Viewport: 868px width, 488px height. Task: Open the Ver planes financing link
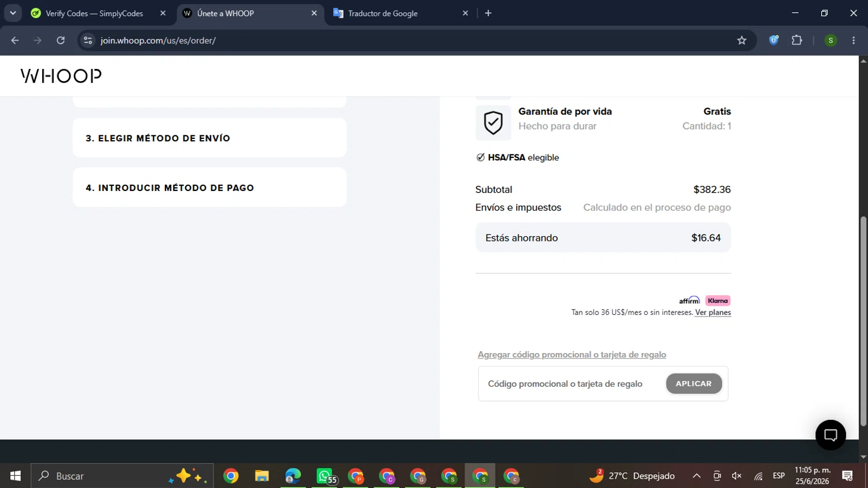pyautogui.click(x=713, y=313)
